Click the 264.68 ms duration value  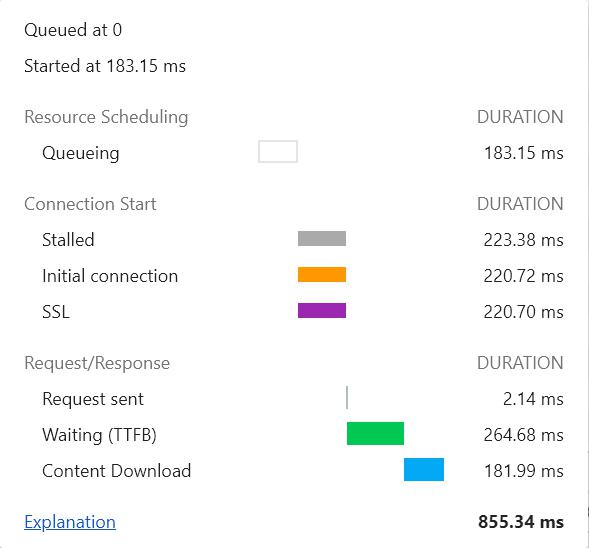click(524, 435)
